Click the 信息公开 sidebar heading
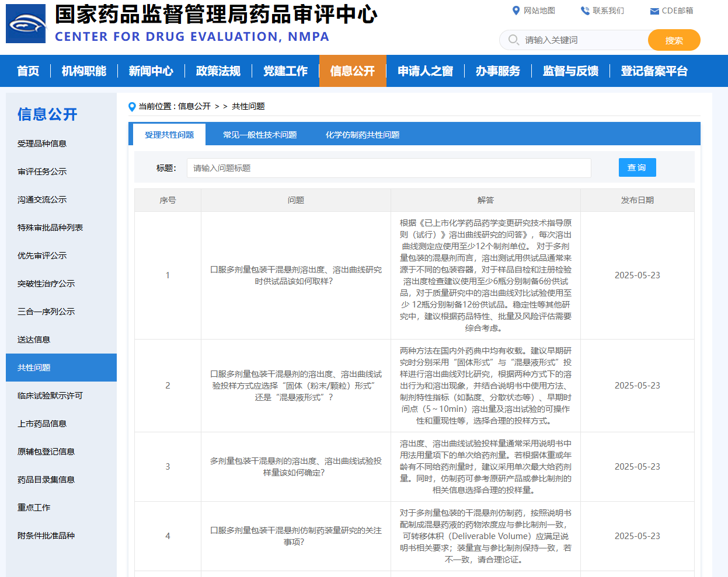 click(x=47, y=114)
